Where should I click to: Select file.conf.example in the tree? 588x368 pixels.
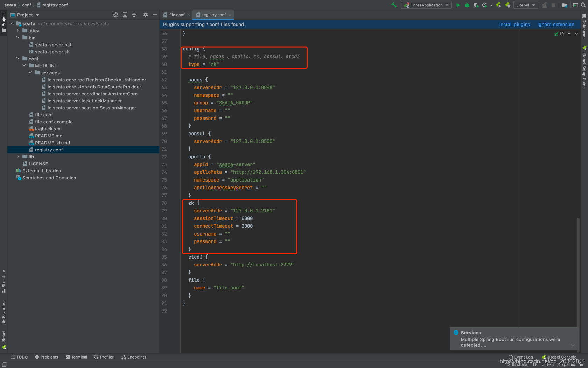[54, 122]
